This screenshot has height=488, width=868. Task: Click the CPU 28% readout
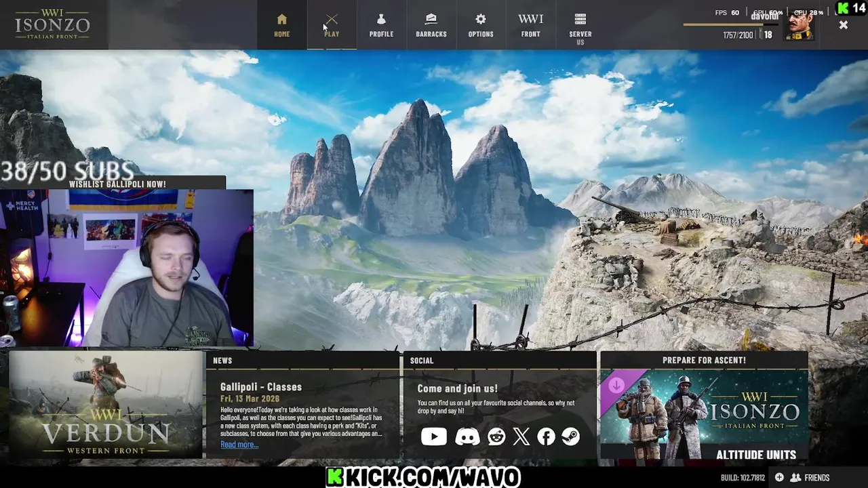[809, 13]
